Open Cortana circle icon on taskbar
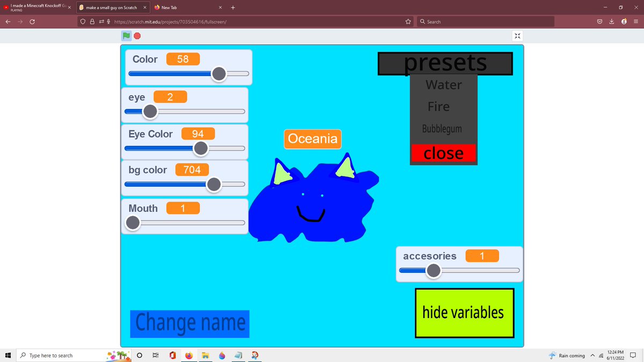 [x=140, y=356]
